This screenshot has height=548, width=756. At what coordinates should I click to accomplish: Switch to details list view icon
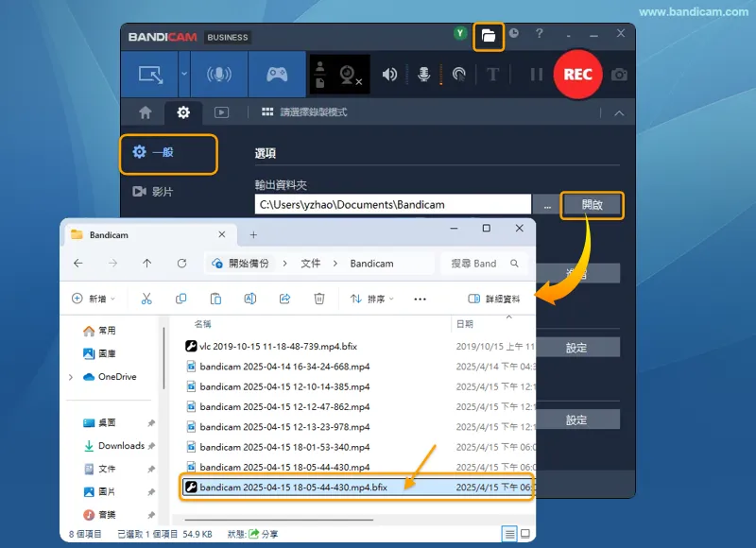pyautogui.click(x=509, y=534)
